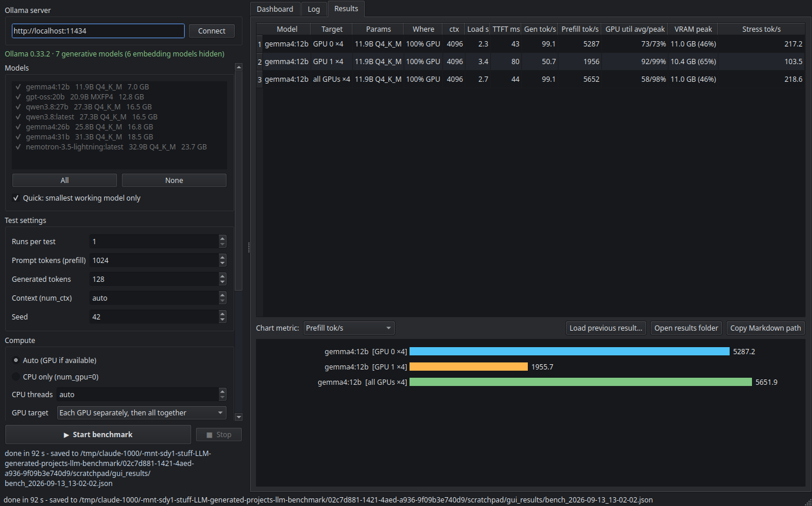Viewport: 812px width, 506px height.
Task: Increase the Seed value
Action: (x=222, y=314)
